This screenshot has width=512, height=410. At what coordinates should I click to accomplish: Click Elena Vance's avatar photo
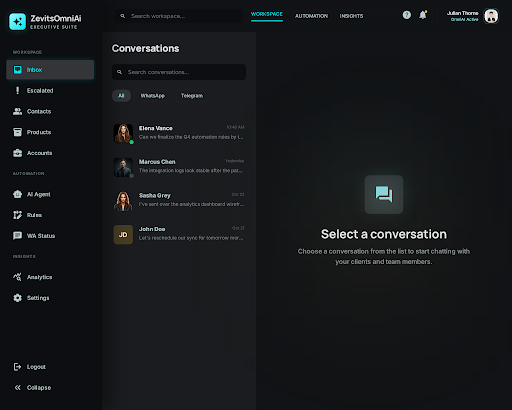[123, 133]
